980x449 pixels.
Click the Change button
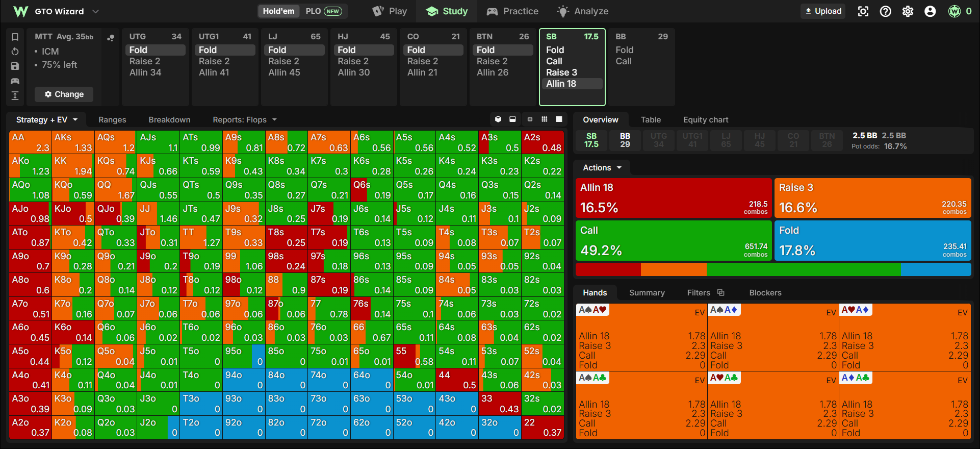64,94
